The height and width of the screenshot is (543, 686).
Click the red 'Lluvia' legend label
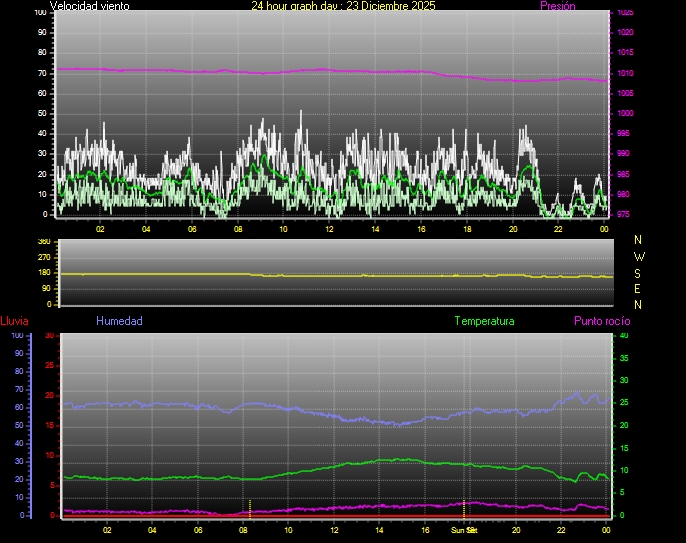click(14, 321)
